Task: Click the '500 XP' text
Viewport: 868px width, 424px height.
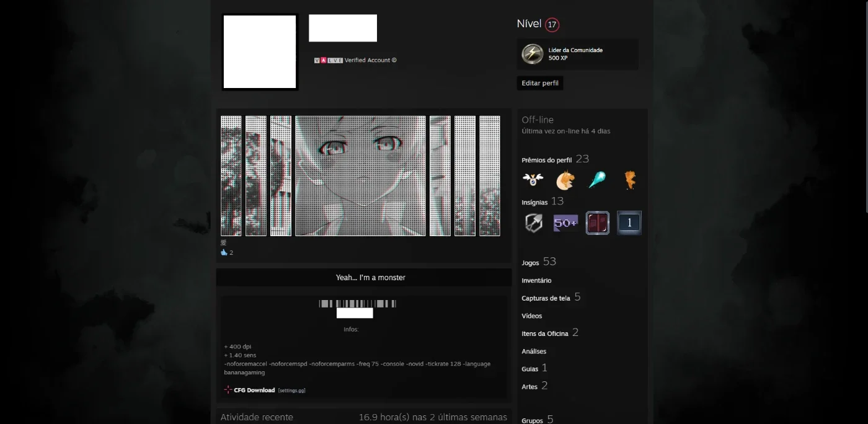Action: (x=558, y=58)
